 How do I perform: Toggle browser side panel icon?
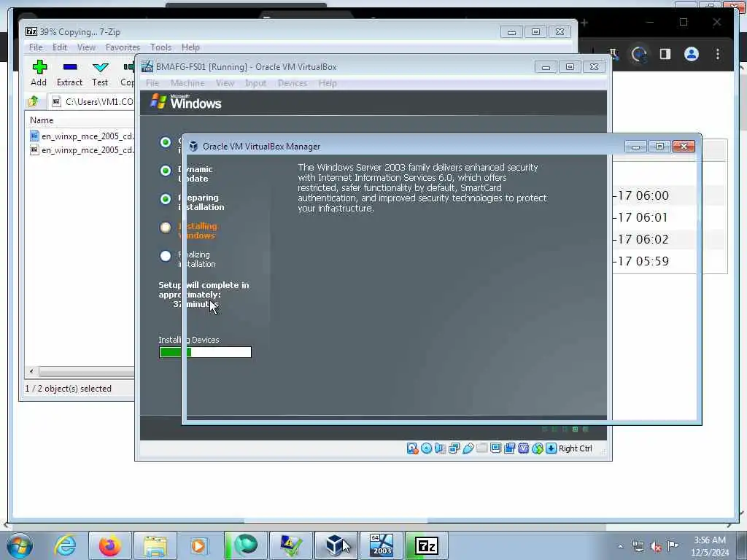coord(665,54)
